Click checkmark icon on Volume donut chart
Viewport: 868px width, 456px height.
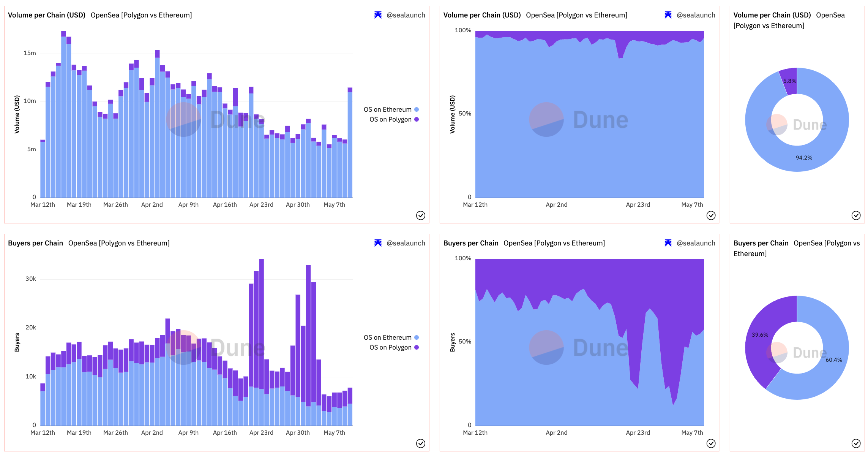pos(856,215)
